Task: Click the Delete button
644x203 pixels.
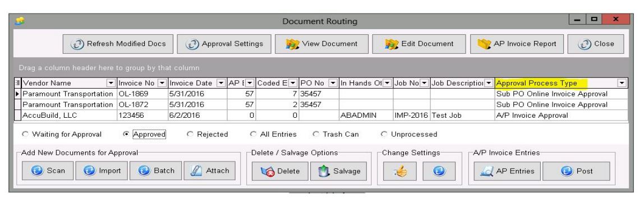Action: (x=280, y=171)
